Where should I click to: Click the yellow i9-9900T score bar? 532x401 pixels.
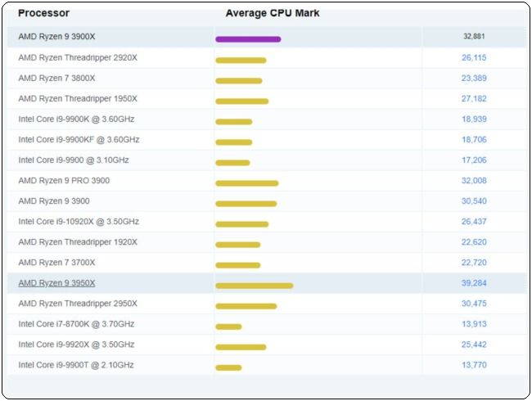click(228, 367)
